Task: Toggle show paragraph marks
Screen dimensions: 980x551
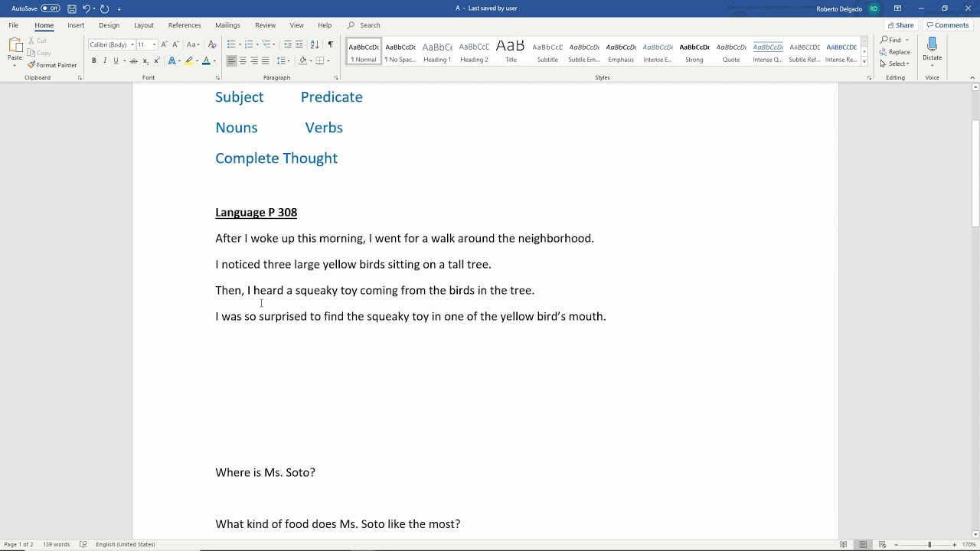Action: [331, 44]
